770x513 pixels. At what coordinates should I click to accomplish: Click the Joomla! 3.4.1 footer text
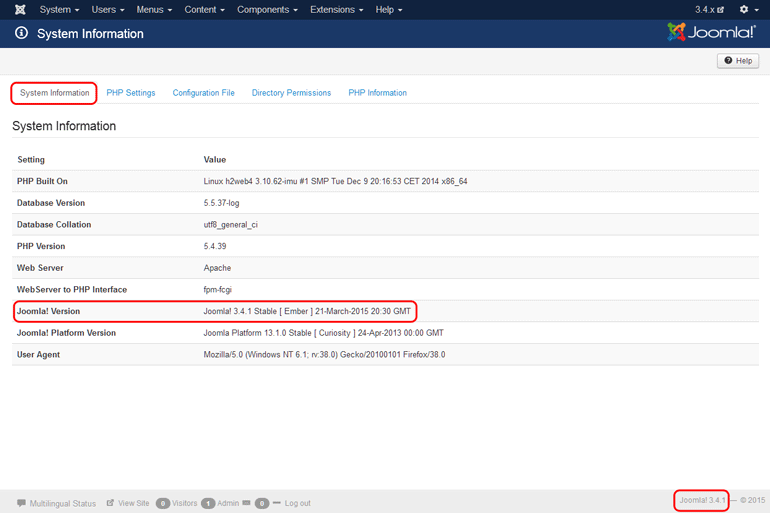click(x=702, y=500)
